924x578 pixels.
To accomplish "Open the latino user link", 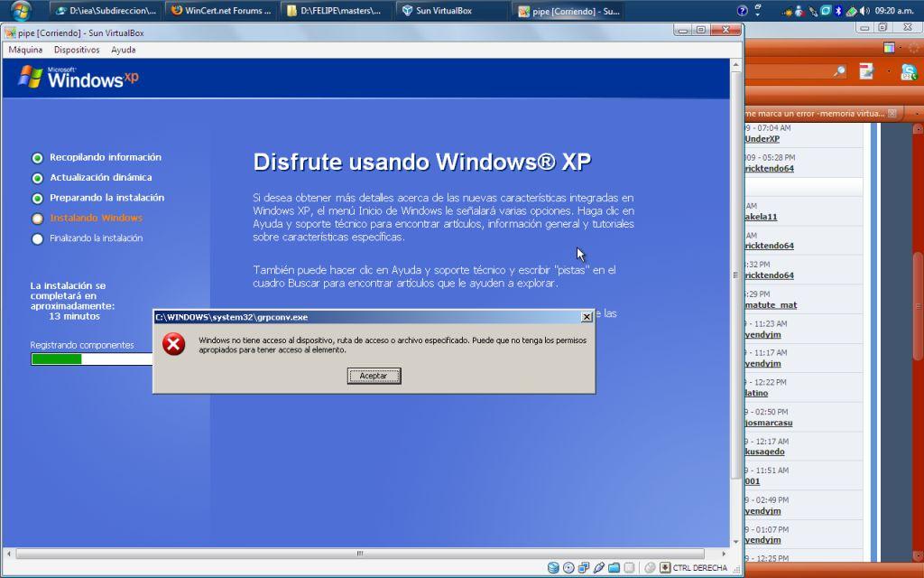I will pyautogui.click(x=757, y=393).
